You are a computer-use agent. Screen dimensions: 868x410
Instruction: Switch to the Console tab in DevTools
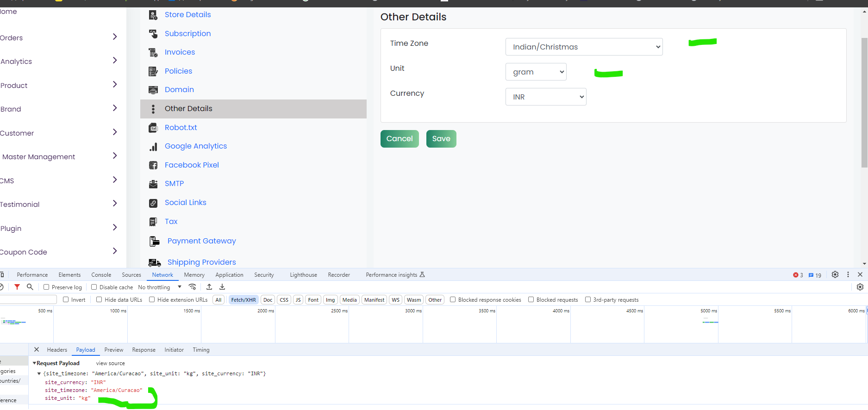point(101,275)
